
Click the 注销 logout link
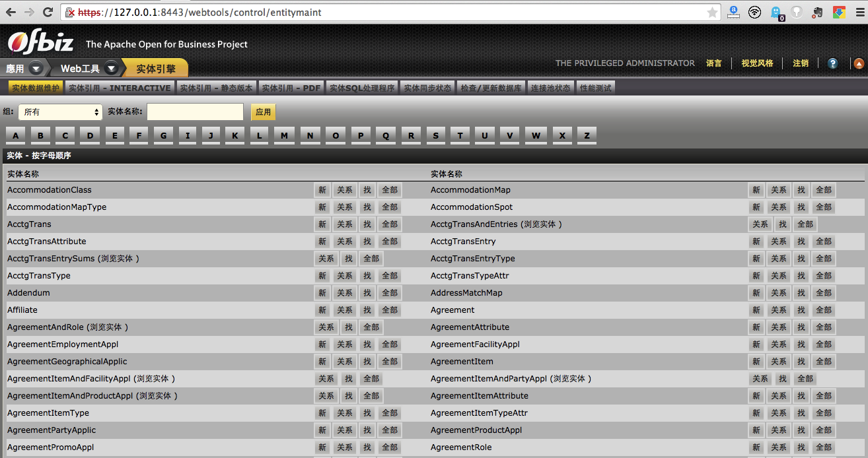click(x=801, y=63)
